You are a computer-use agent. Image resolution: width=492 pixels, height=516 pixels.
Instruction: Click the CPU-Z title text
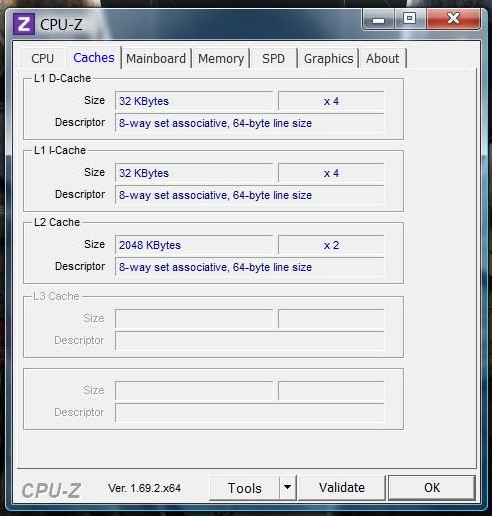pos(61,25)
